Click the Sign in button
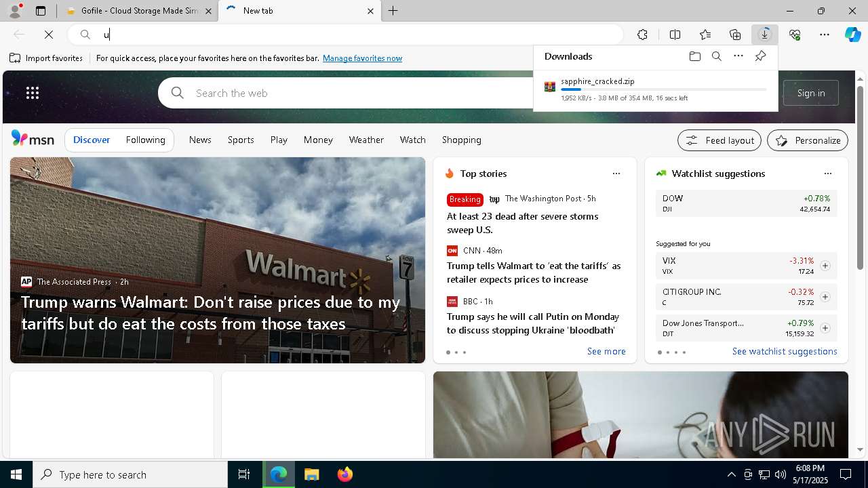The height and width of the screenshot is (488, 868). [811, 93]
